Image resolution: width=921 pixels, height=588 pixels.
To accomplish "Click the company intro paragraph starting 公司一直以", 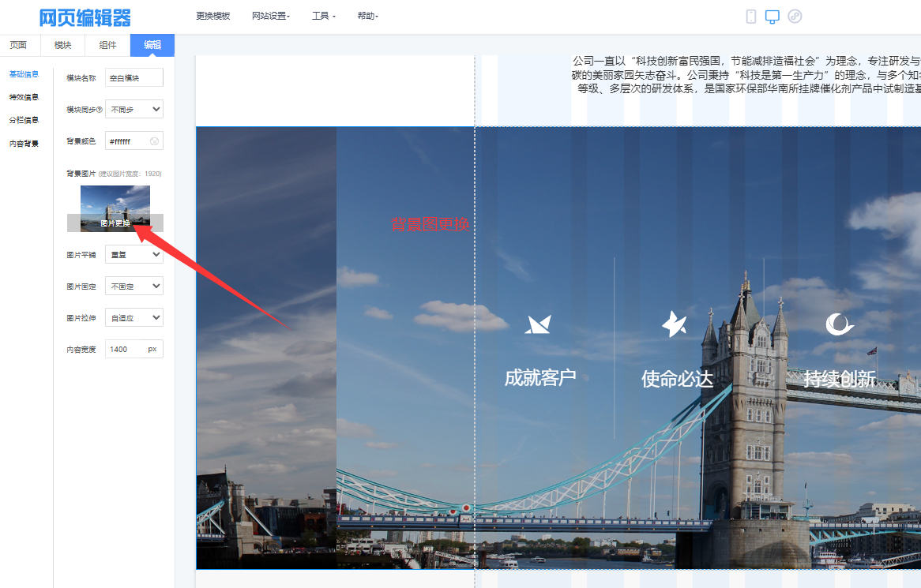I will coord(746,74).
